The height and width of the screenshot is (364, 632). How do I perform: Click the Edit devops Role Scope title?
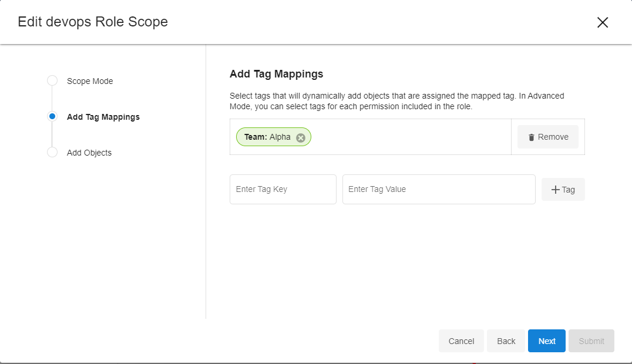pyautogui.click(x=93, y=22)
